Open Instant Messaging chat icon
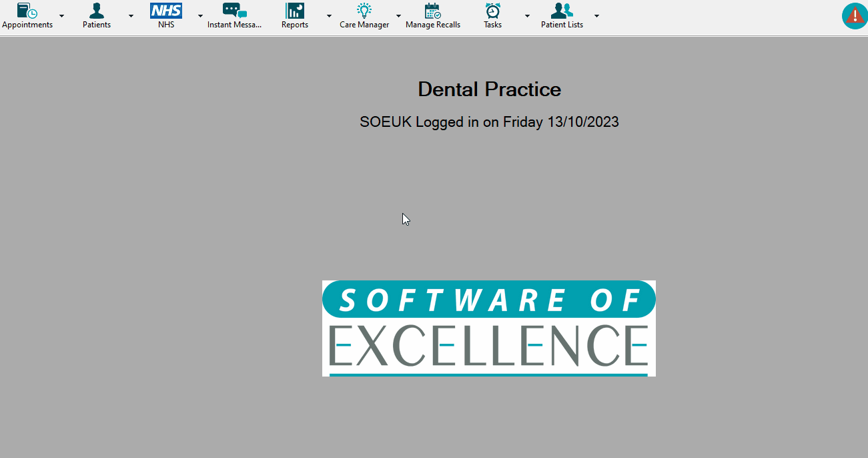This screenshot has width=868, height=458. [x=235, y=11]
